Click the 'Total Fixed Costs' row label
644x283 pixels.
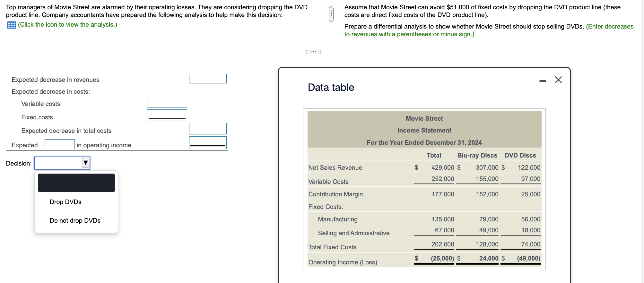pyautogui.click(x=332, y=247)
